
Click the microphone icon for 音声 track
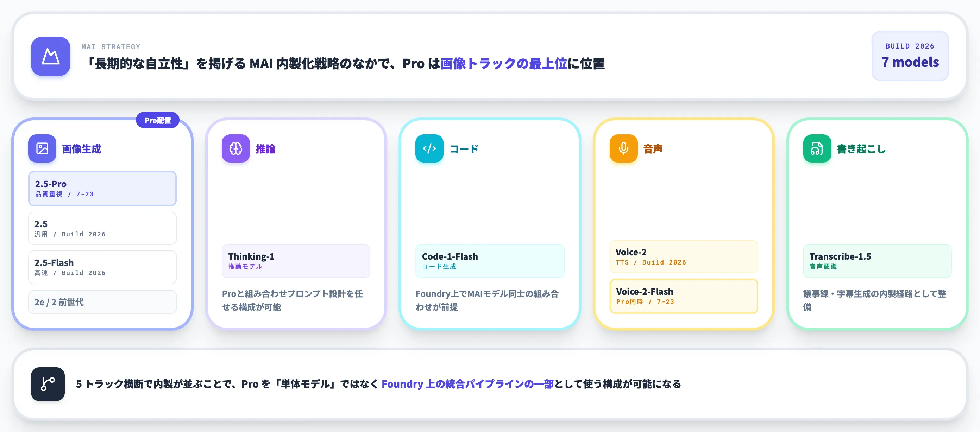coord(623,148)
